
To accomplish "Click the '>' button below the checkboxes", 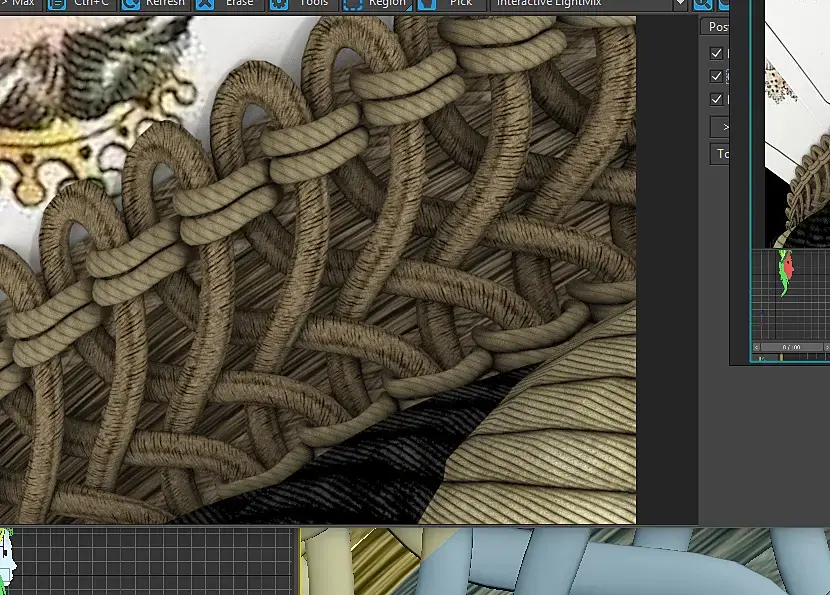I will [x=720, y=127].
